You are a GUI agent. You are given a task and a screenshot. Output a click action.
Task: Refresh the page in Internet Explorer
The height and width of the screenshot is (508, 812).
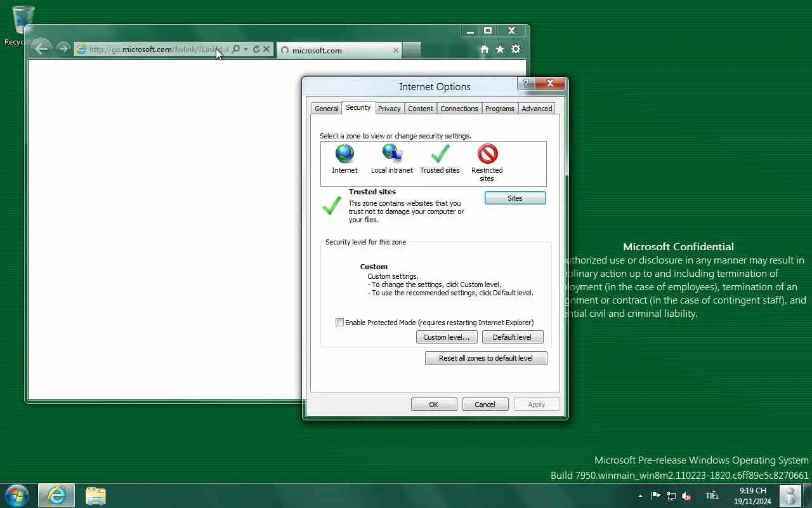point(256,49)
